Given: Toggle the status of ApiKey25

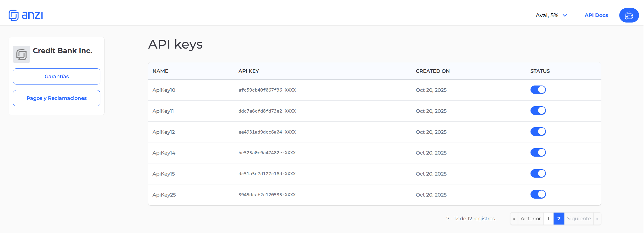Looking at the screenshot, I should coord(538,194).
